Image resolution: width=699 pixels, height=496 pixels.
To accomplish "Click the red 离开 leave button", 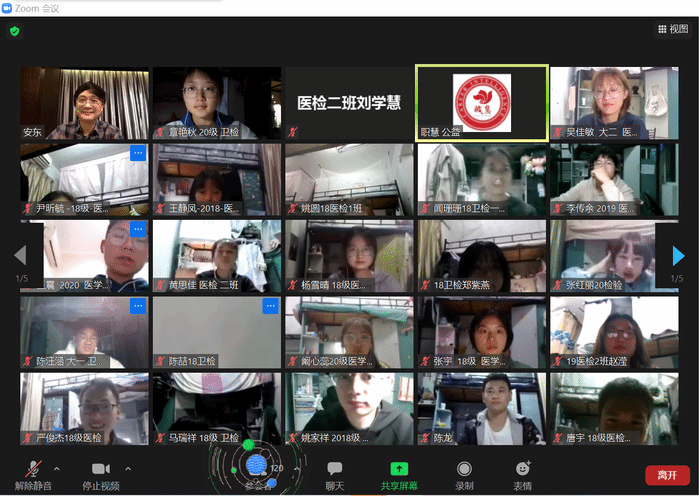I will [667, 474].
